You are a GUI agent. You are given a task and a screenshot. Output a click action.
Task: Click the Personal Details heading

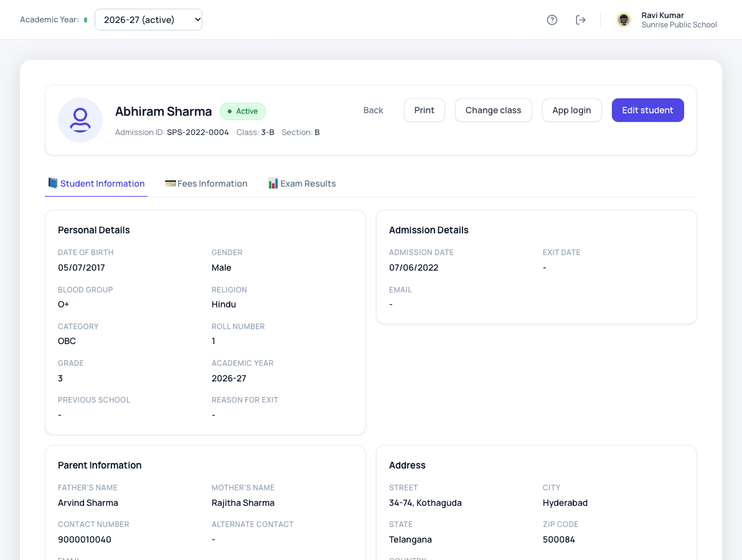(94, 230)
